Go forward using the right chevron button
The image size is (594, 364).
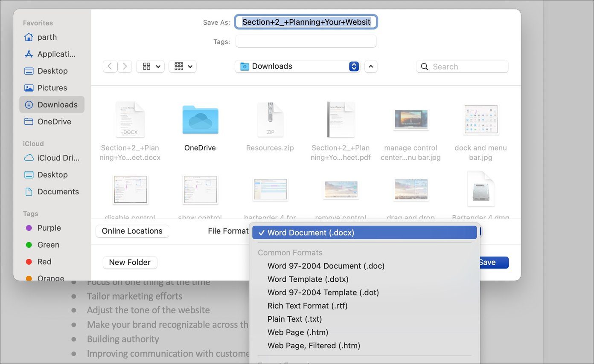pyautogui.click(x=125, y=66)
